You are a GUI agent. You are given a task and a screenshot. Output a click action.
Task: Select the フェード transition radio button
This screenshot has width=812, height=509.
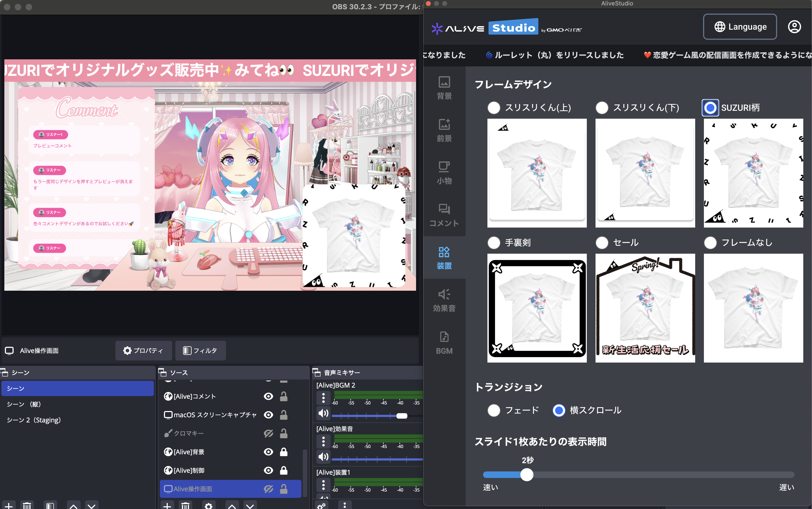(x=494, y=410)
